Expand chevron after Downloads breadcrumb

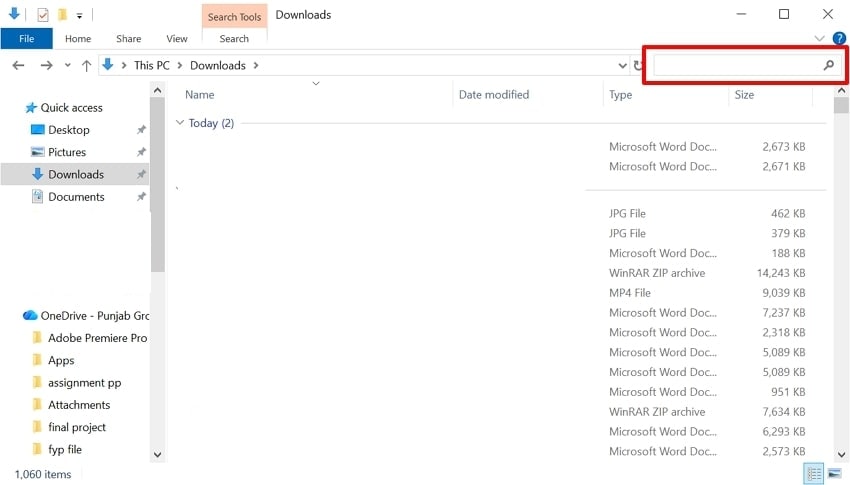pyautogui.click(x=256, y=66)
